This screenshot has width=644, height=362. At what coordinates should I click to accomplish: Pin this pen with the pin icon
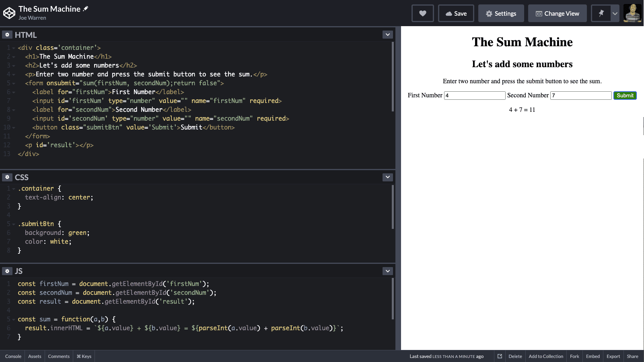[x=601, y=13]
